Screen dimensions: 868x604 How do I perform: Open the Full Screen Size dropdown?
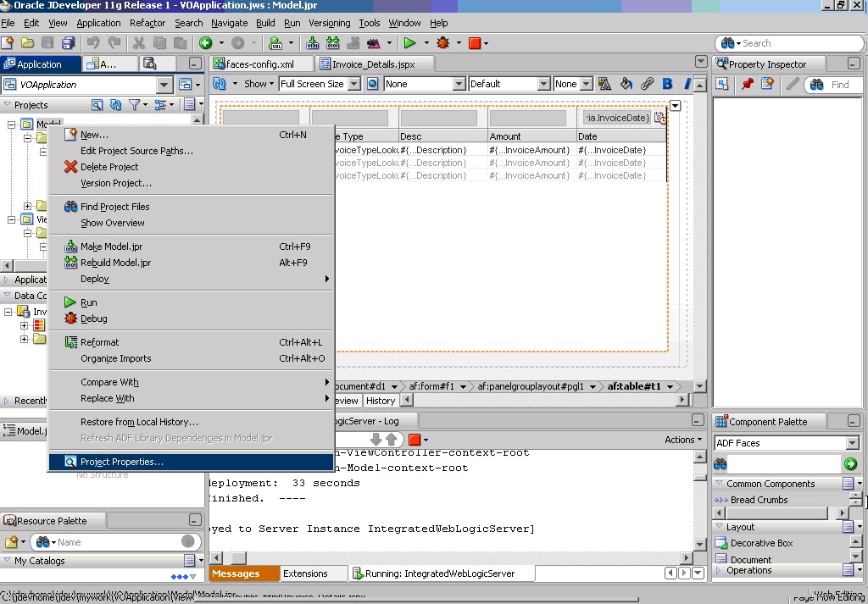[x=354, y=84]
